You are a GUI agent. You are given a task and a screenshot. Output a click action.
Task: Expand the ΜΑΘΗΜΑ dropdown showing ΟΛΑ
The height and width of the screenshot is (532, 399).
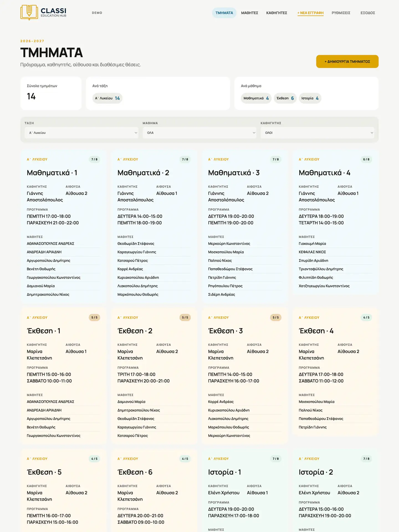point(199,133)
